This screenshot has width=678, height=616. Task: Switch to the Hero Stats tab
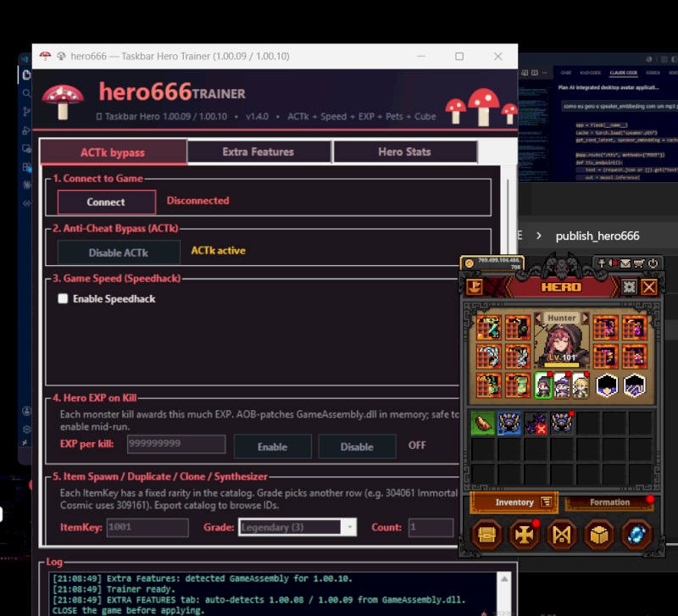click(405, 152)
